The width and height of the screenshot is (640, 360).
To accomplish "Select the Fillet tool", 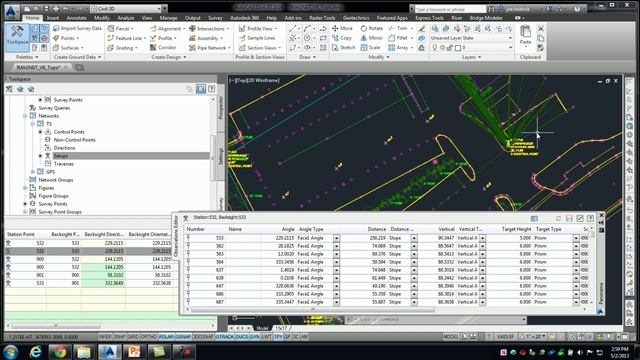I will pos(398,38).
